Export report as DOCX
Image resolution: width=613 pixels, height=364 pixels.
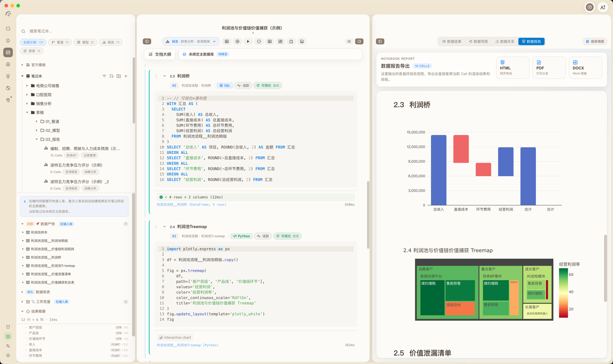click(585, 68)
